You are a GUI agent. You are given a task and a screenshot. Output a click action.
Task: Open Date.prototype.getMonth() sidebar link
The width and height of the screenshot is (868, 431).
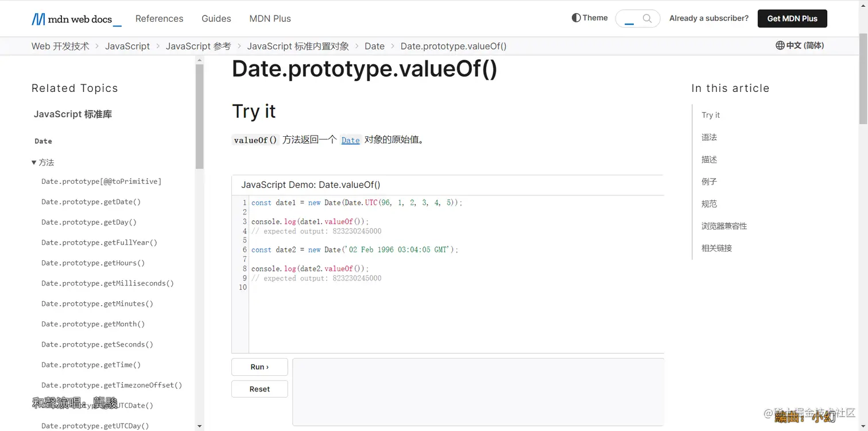93,324
